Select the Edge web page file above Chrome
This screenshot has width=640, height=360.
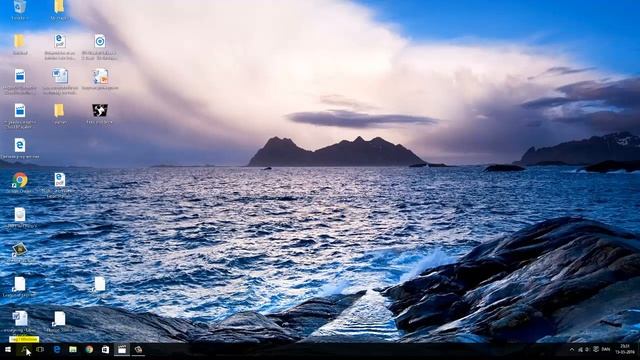(20, 145)
